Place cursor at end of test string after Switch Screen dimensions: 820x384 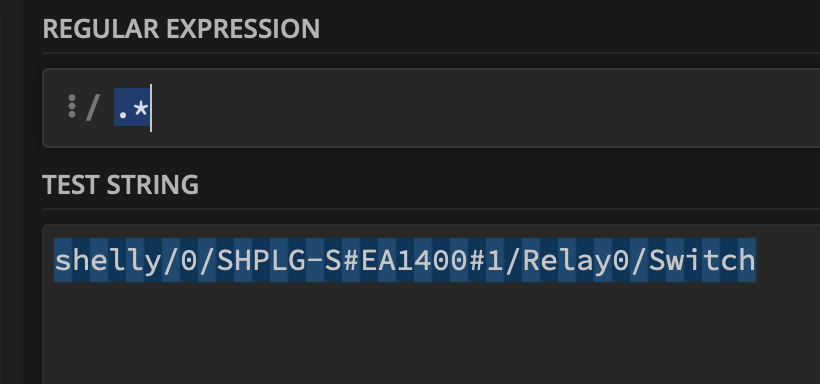click(757, 260)
